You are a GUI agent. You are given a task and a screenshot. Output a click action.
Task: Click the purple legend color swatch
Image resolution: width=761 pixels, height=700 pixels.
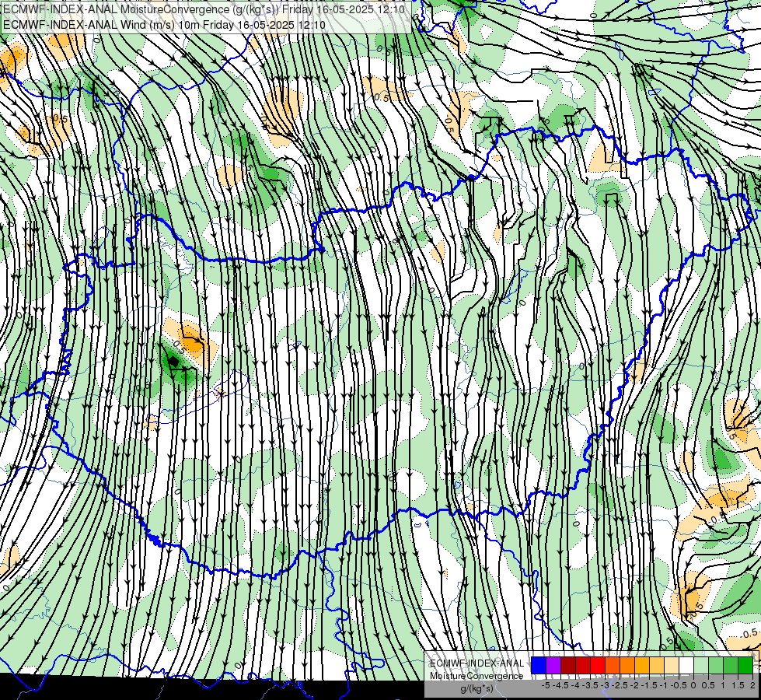coord(553,665)
